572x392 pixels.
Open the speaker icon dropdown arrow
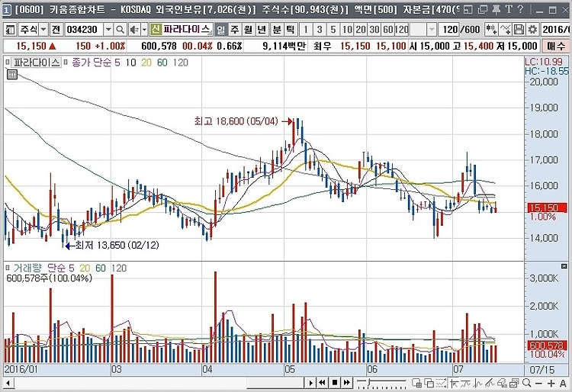pos(144,29)
